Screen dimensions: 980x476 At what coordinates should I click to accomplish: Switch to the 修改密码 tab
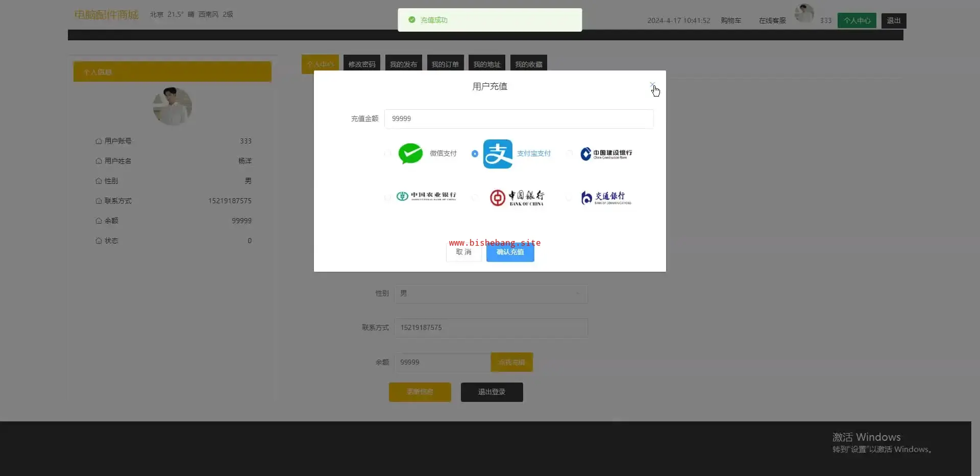pyautogui.click(x=362, y=64)
